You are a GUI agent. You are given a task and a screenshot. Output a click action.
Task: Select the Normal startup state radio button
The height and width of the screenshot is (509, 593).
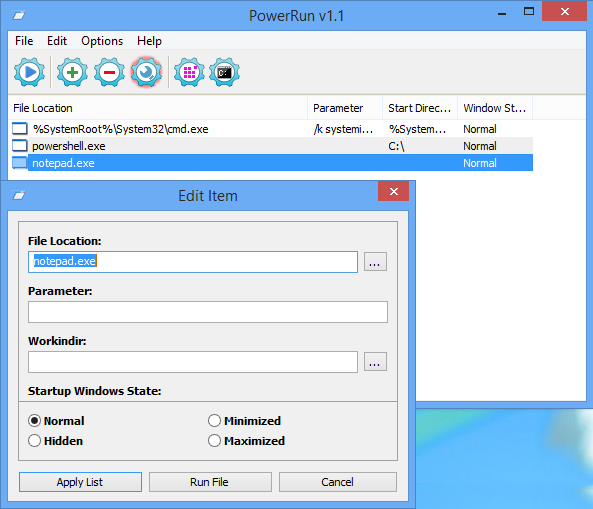pyautogui.click(x=34, y=421)
